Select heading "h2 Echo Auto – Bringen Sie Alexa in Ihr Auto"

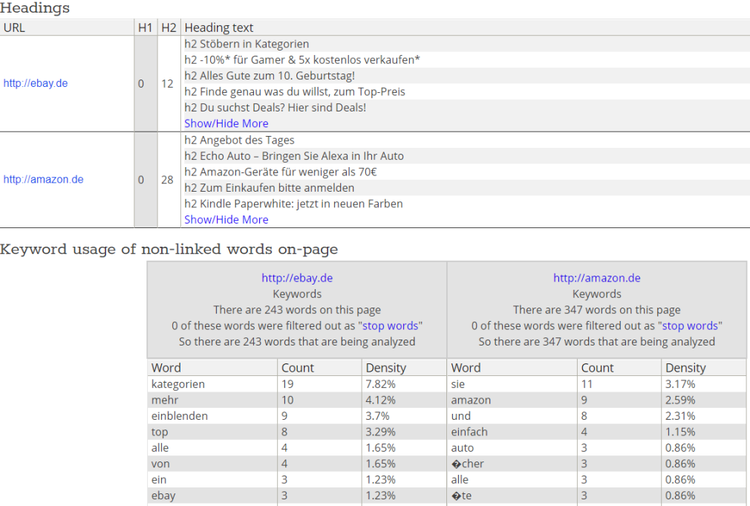click(294, 156)
